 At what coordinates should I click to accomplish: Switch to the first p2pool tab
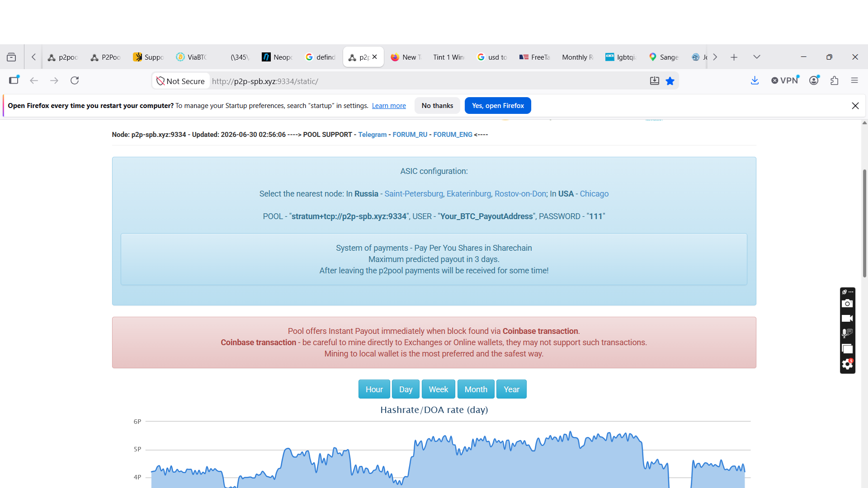(x=63, y=57)
